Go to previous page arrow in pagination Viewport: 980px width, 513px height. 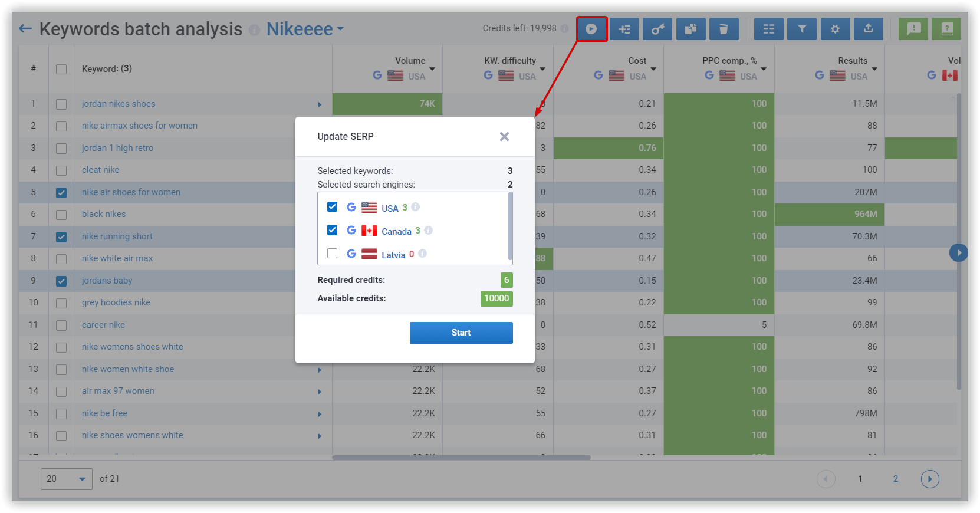pyautogui.click(x=826, y=479)
